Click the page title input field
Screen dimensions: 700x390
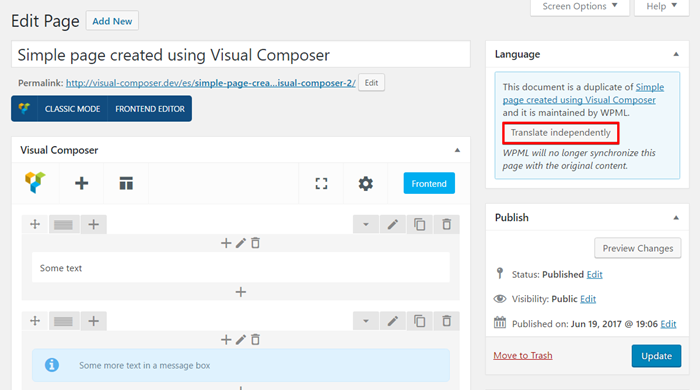[x=241, y=55]
